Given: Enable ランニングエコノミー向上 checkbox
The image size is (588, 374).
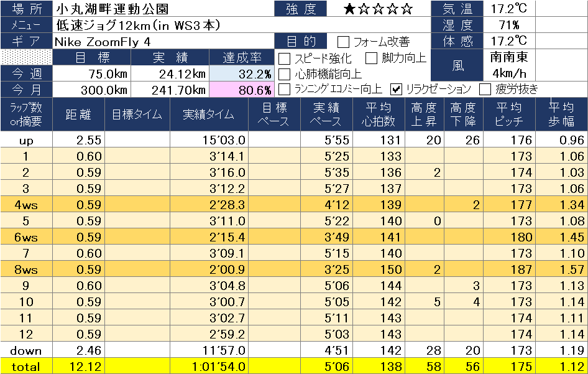Looking at the screenshot, I should coord(285,89).
